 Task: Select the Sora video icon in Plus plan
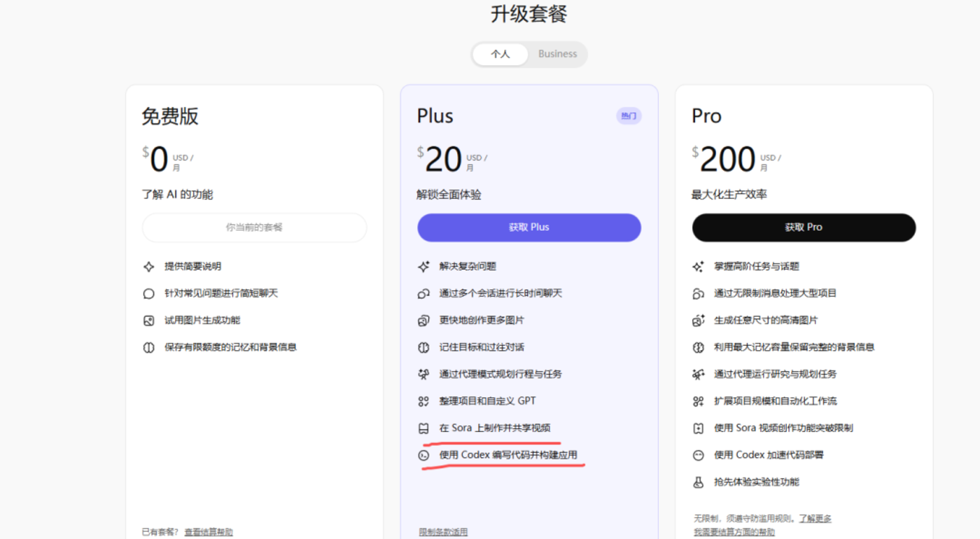(422, 428)
